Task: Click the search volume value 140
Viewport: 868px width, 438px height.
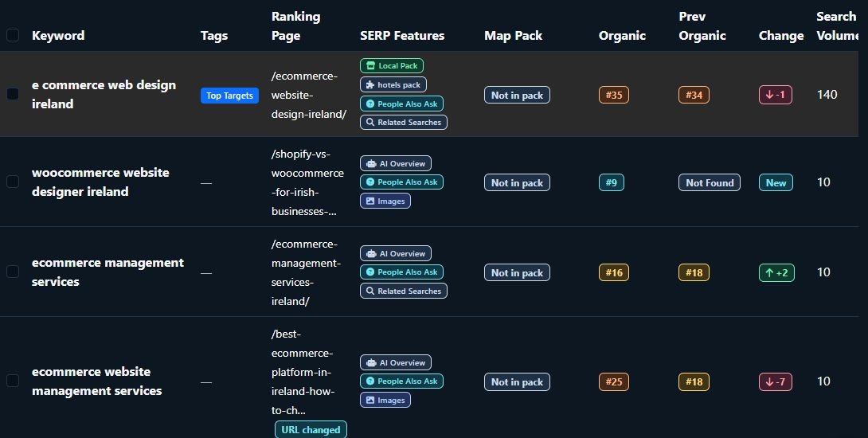Action: pyautogui.click(x=827, y=94)
